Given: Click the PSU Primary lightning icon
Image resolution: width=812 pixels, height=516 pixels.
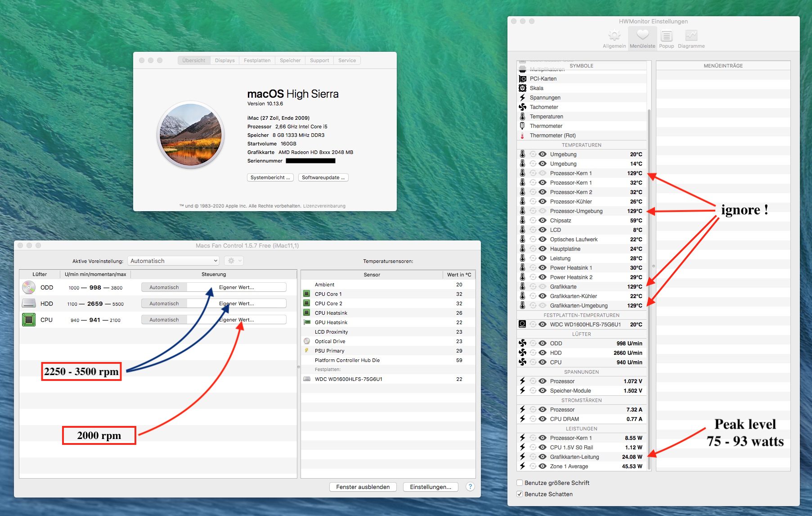Looking at the screenshot, I should (307, 350).
